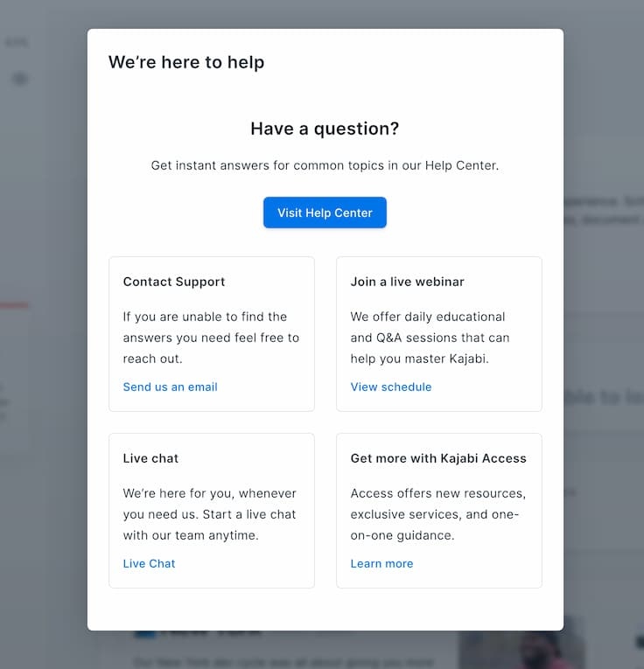The height and width of the screenshot is (669, 644).
Task: Click the Visit Help Center button
Action: [325, 213]
